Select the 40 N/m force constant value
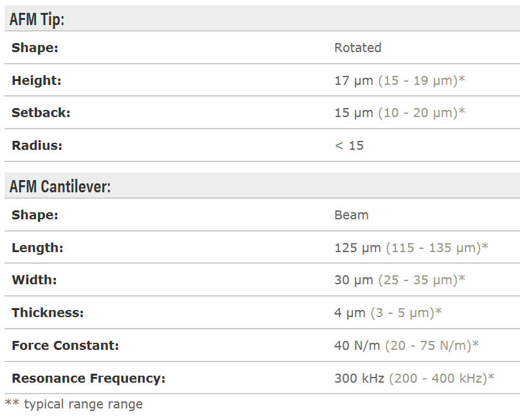 [x=357, y=345]
